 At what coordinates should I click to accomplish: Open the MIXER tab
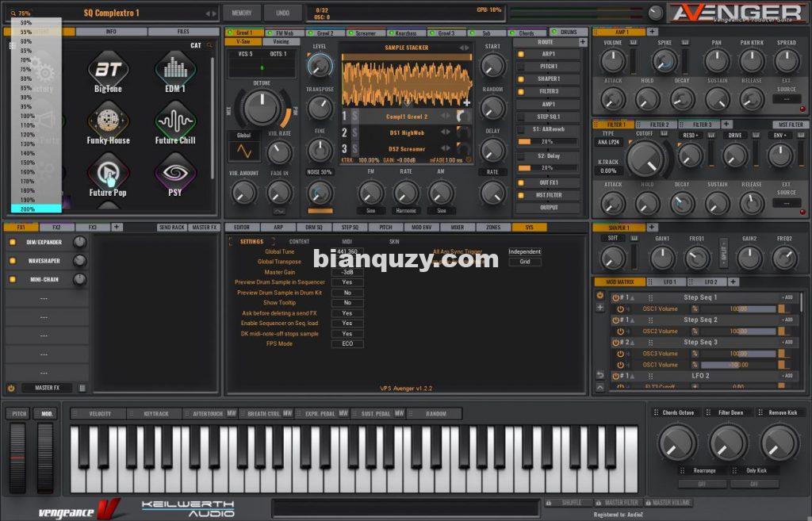pos(458,228)
